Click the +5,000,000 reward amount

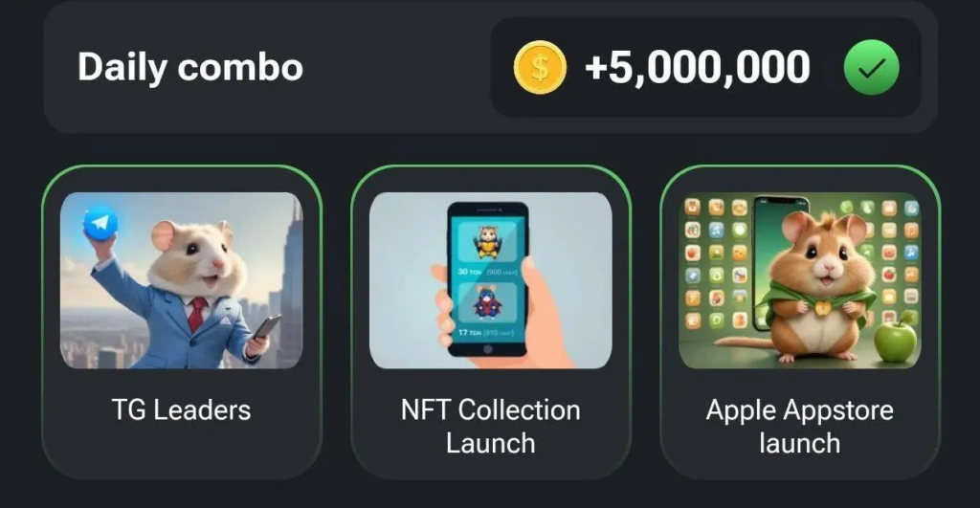tap(697, 68)
